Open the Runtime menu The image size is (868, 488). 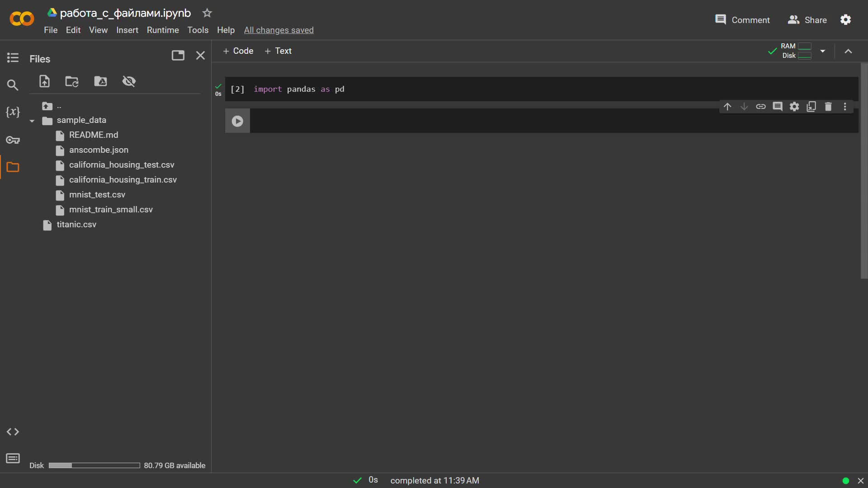tap(163, 30)
